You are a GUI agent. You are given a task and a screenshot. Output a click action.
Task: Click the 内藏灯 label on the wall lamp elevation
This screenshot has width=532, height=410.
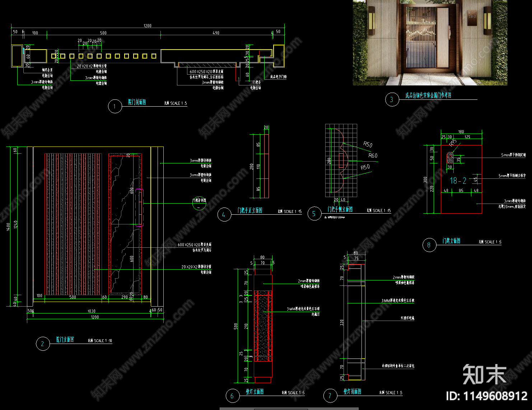(x=316, y=314)
